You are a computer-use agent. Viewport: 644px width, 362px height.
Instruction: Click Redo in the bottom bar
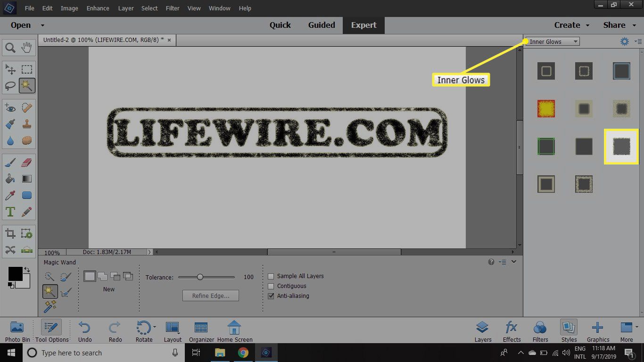coord(115,331)
